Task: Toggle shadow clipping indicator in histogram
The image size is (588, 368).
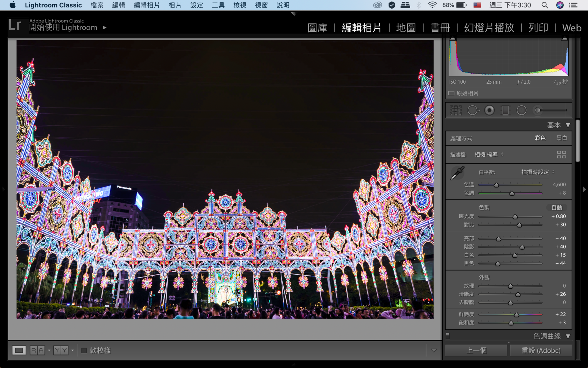Action: 453,38
